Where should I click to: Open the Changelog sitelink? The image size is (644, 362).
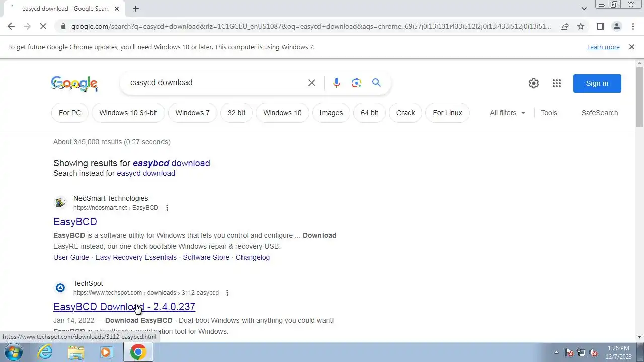point(253,257)
